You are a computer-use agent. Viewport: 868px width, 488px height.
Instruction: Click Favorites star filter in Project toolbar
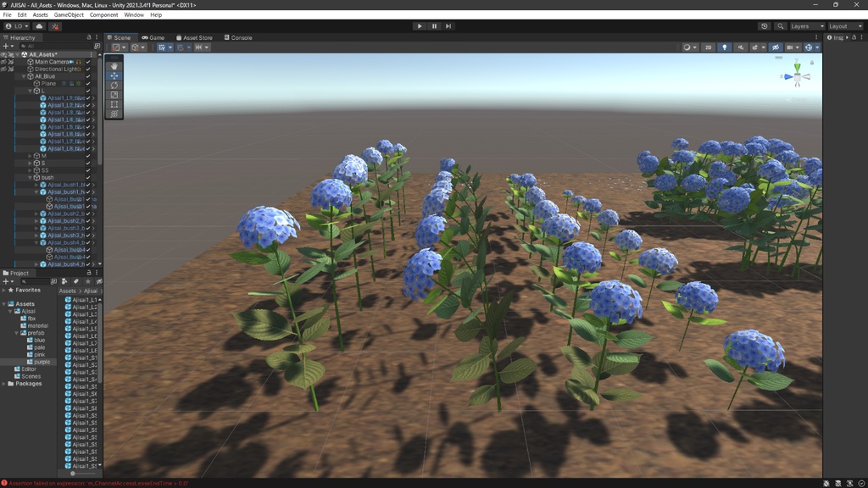point(87,281)
